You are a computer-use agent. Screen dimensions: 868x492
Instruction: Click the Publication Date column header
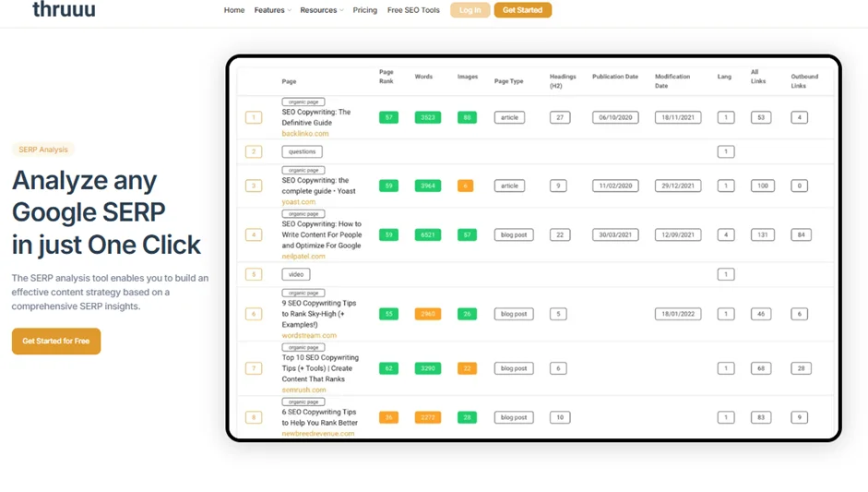tap(615, 77)
